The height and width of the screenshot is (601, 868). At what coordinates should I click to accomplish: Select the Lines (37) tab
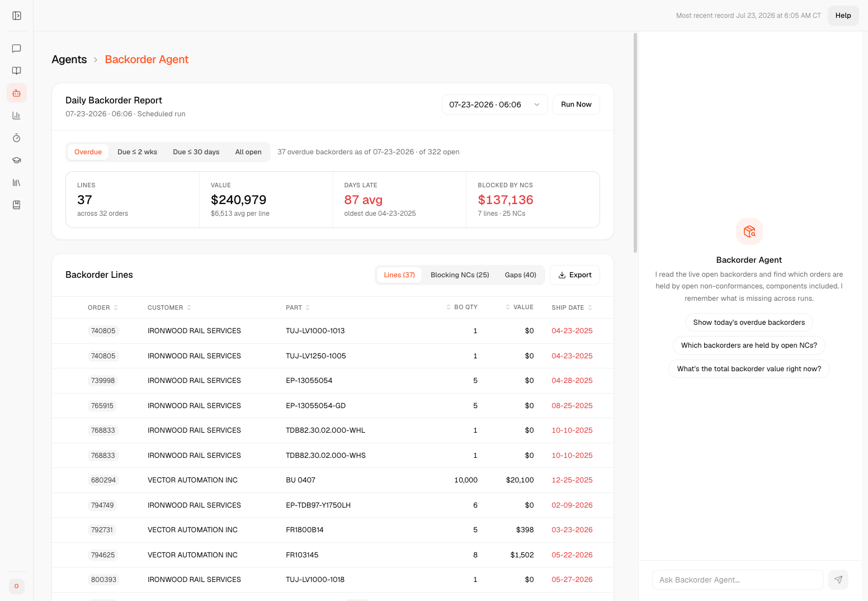(399, 275)
